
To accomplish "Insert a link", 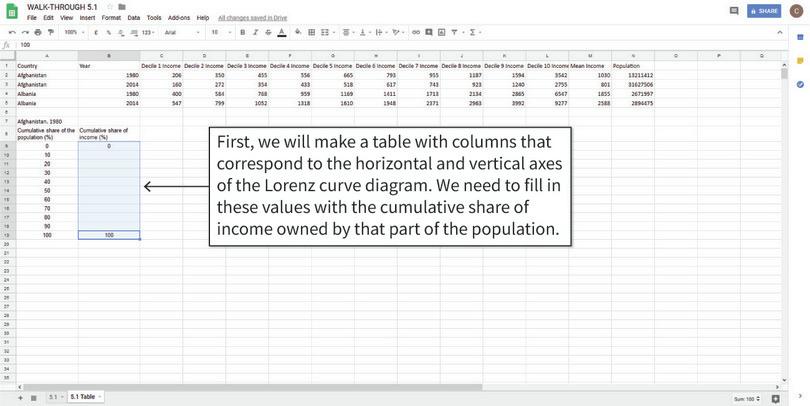I will coord(416,32).
